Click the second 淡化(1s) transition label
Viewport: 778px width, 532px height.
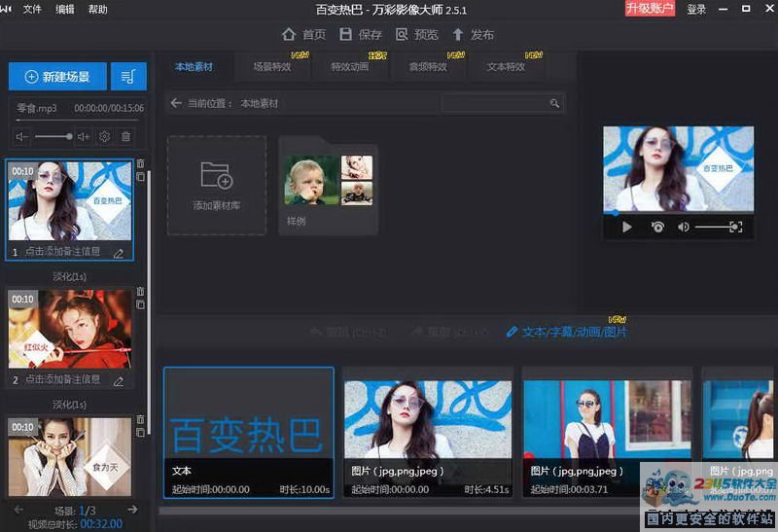point(69,405)
